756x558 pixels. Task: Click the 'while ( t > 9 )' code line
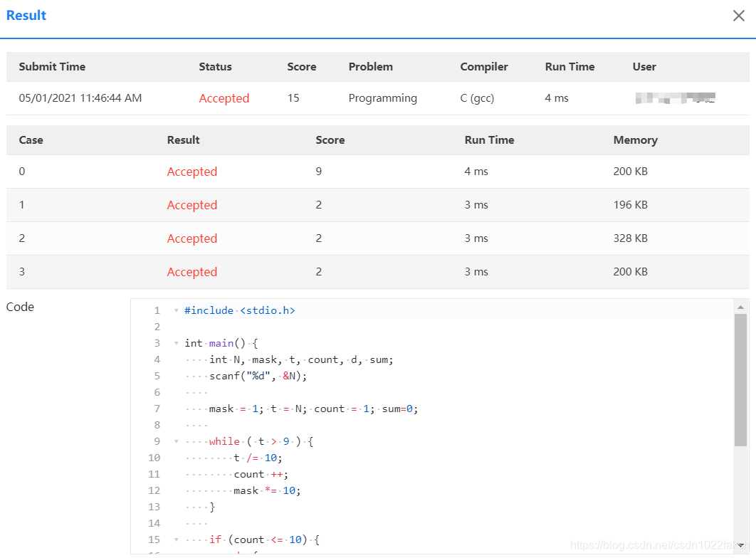pos(261,441)
